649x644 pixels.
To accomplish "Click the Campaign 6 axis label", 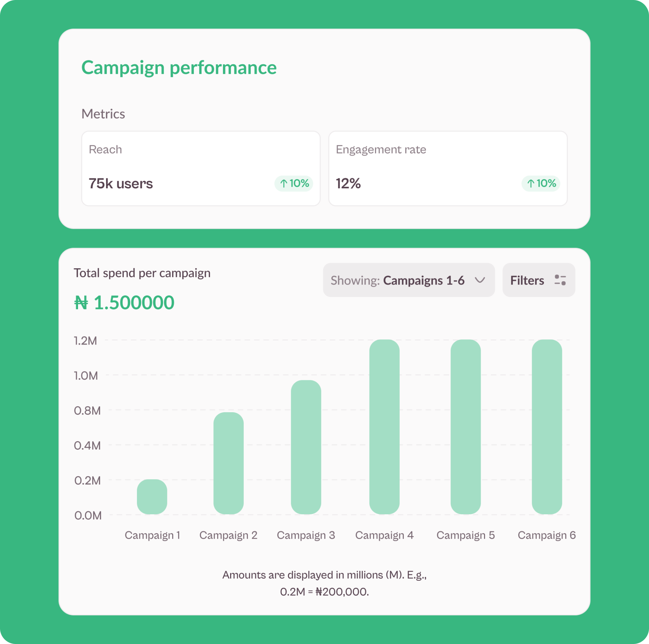I will tap(547, 535).
